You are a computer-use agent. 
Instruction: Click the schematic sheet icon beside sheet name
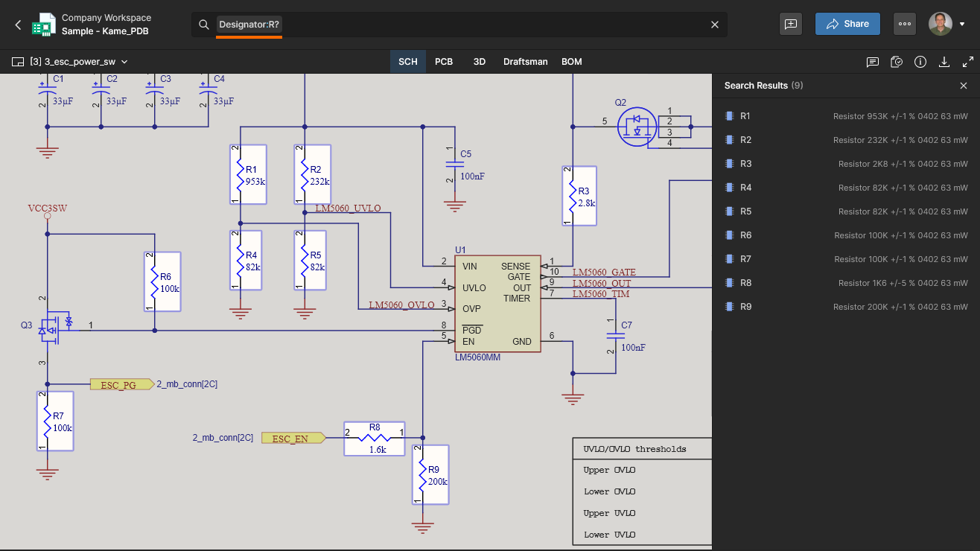coord(18,62)
